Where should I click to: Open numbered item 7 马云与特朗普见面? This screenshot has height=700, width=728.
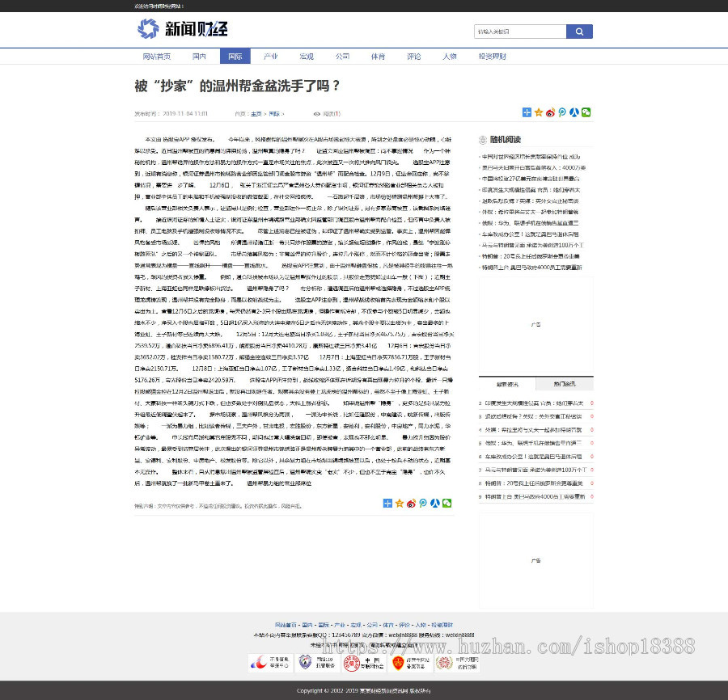(x=535, y=470)
